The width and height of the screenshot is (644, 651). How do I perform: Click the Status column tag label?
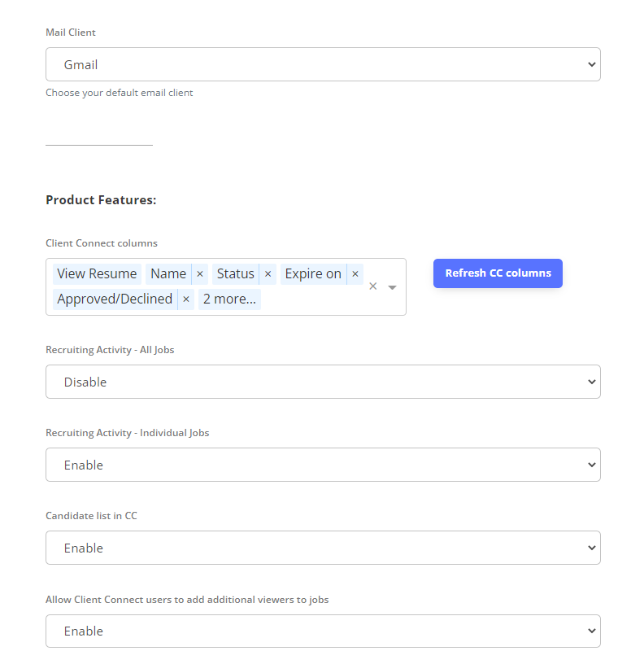[235, 274]
